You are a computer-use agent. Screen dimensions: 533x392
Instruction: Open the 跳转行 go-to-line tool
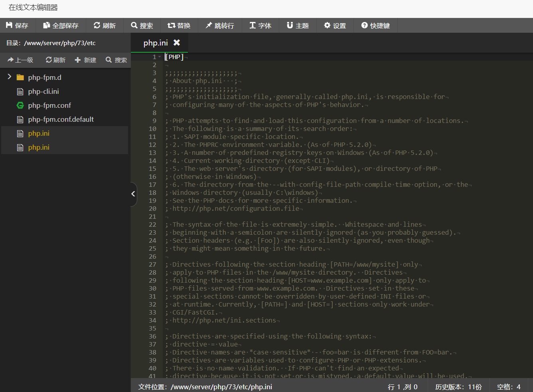pos(220,26)
